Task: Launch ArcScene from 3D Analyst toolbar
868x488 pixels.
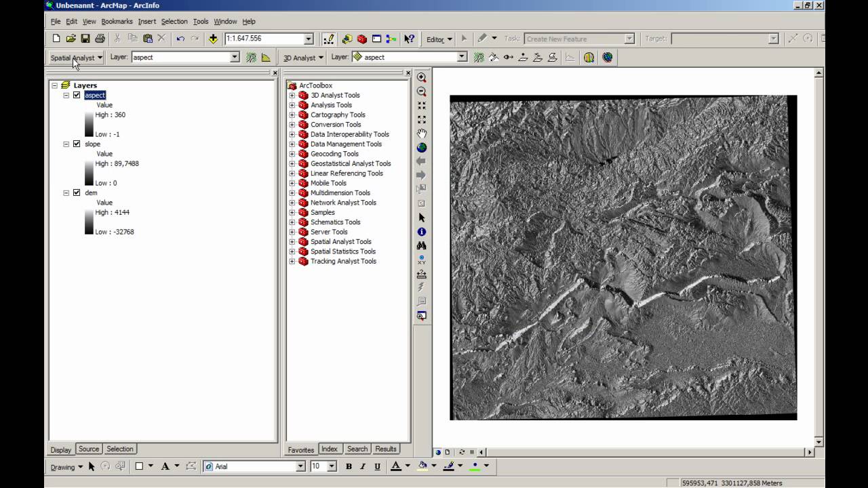Action: [589, 58]
